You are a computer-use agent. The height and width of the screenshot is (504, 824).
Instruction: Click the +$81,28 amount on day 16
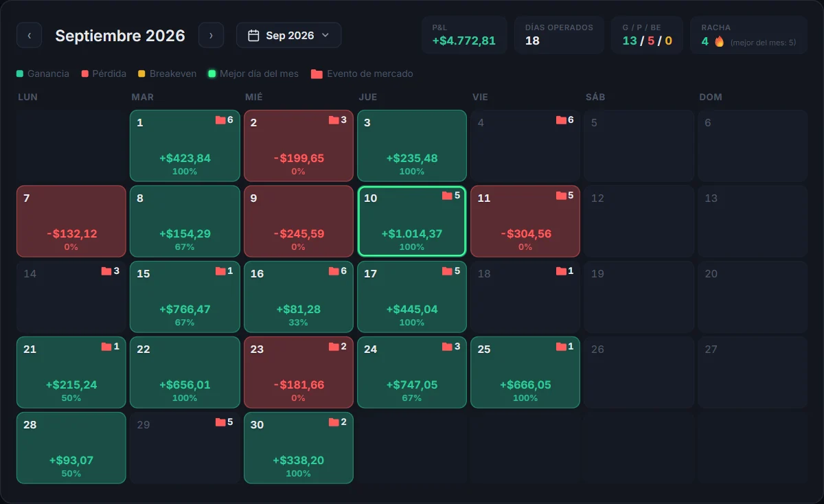pos(299,310)
